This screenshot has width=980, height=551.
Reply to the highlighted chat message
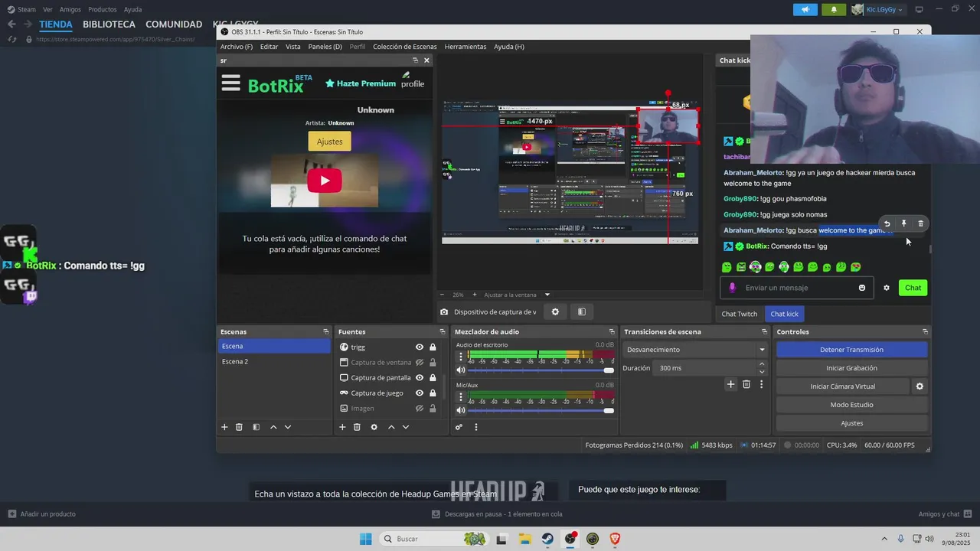click(887, 223)
